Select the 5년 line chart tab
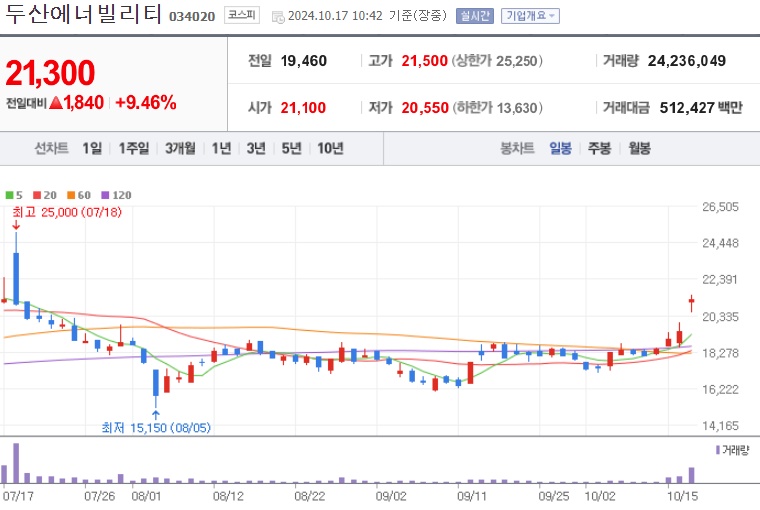The image size is (760, 510). [x=291, y=148]
